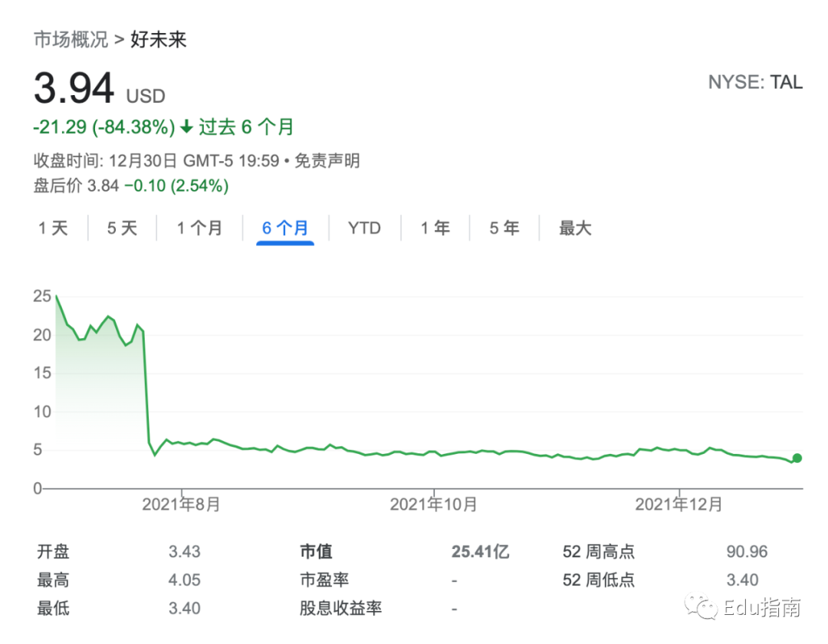The width and height of the screenshot is (828, 644).
Task: Switch chart to YTD range
Action: pyautogui.click(x=364, y=228)
